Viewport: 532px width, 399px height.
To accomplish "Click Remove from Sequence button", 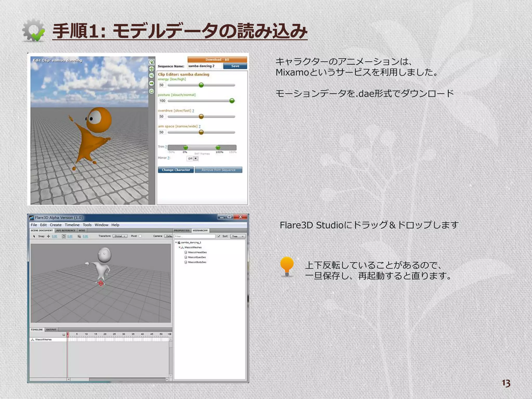I will pyautogui.click(x=218, y=170).
